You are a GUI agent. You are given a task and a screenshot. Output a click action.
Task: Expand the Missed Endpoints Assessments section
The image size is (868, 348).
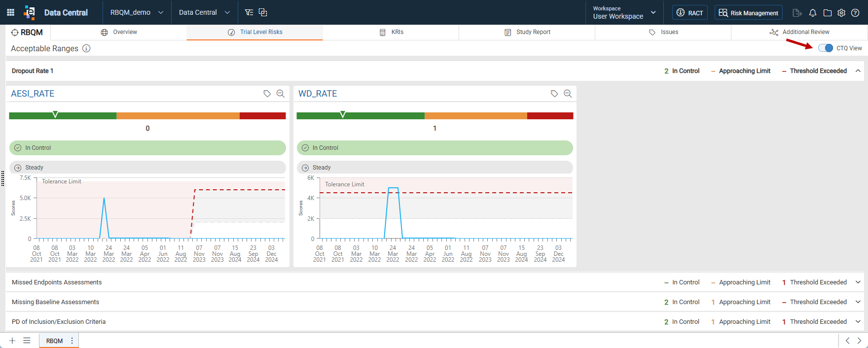click(858, 282)
